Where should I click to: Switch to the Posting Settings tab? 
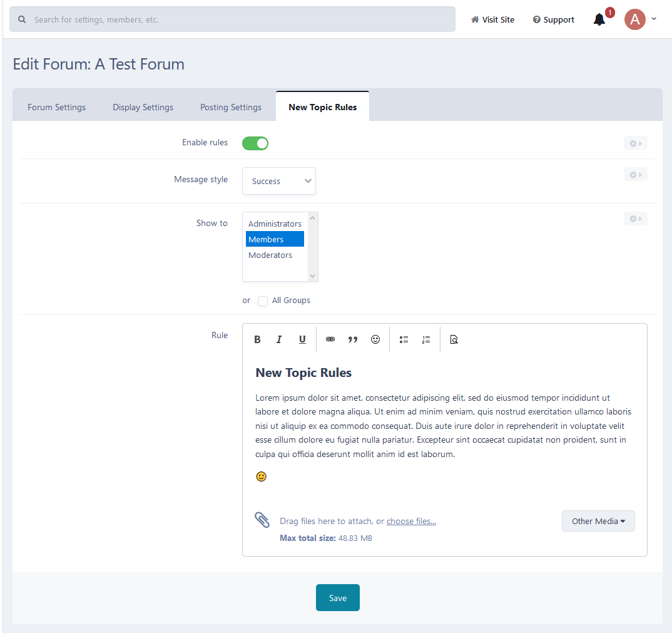point(230,106)
